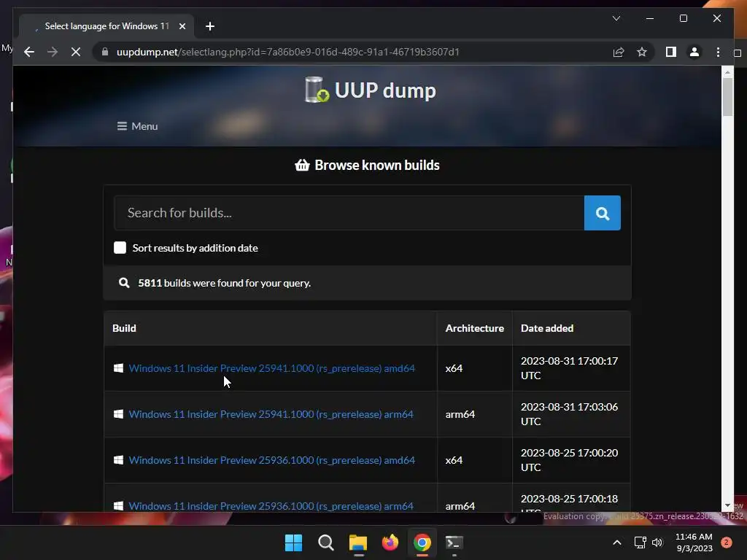Click the UUP dump logo
The height and width of the screenshot is (560, 747).
pos(370,90)
